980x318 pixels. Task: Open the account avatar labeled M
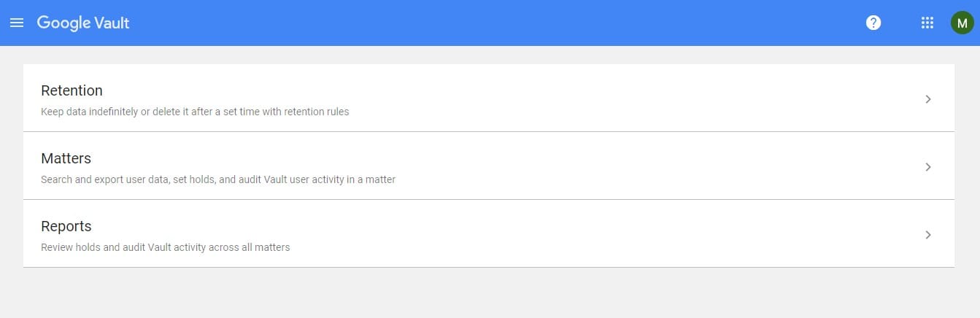(962, 23)
